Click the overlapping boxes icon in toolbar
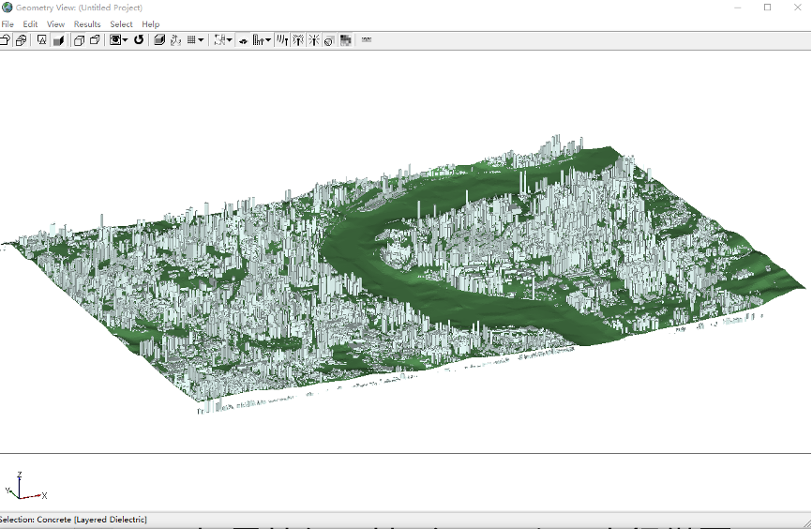Image resolution: width=812 pixels, height=529 pixels. 21,40
